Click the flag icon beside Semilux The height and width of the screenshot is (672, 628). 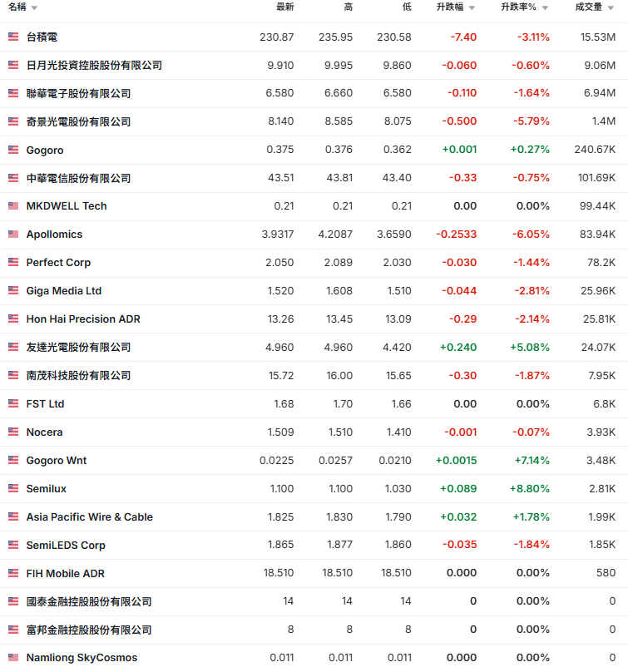13,488
